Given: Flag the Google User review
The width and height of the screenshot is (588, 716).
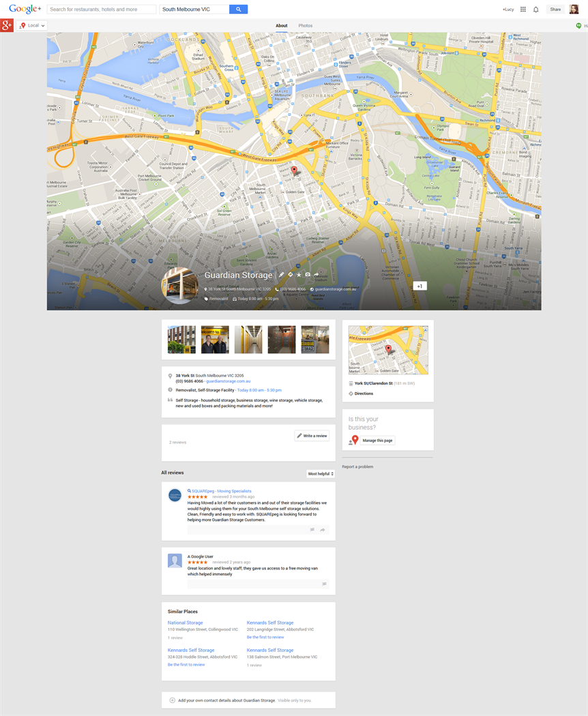Looking at the screenshot, I should click(x=324, y=584).
